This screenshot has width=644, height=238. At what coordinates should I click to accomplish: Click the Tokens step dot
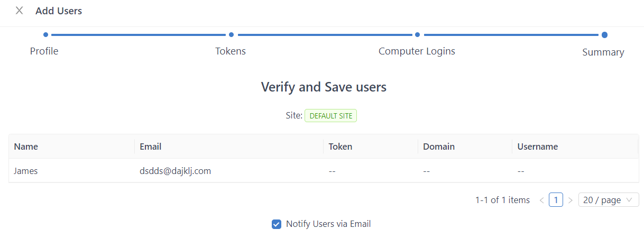231,35
